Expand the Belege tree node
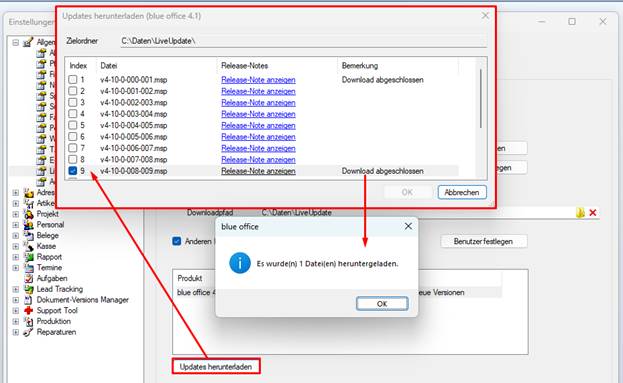The height and width of the screenshot is (383, 623). [x=15, y=236]
